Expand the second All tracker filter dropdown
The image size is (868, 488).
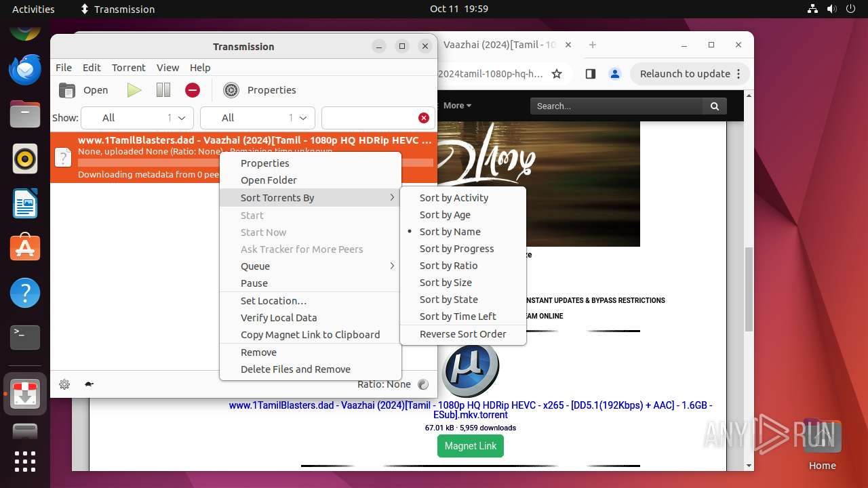tap(258, 118)
